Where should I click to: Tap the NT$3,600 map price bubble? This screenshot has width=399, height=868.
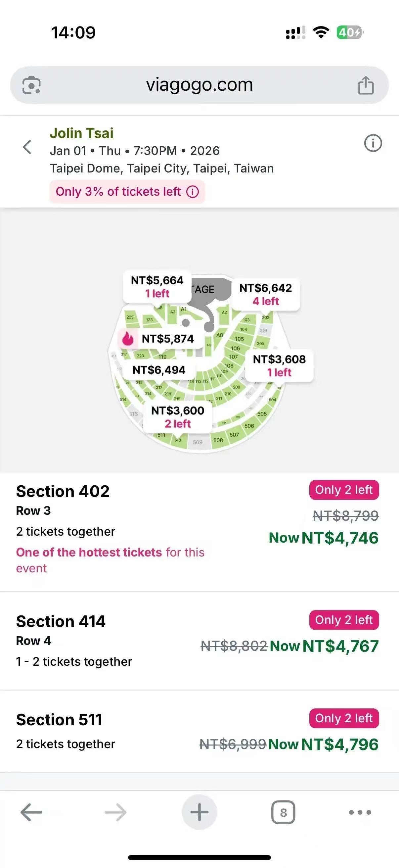(x=177, y=417)
